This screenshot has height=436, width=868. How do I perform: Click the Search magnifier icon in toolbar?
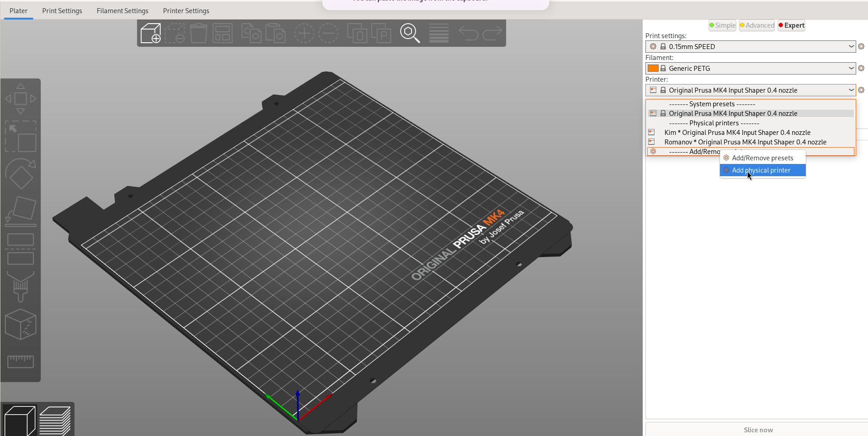click(410, 33)
